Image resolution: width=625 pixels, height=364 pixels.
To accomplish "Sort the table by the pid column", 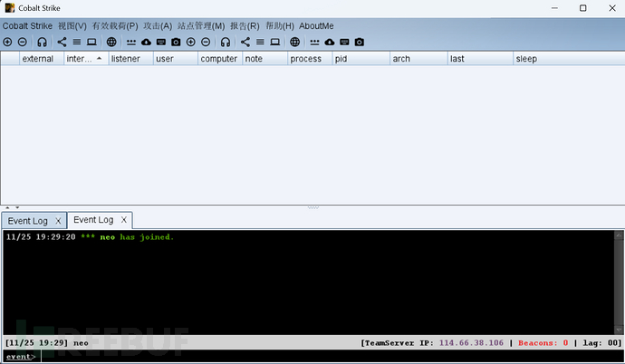I will pyautogui.click(x=360, y=59).
